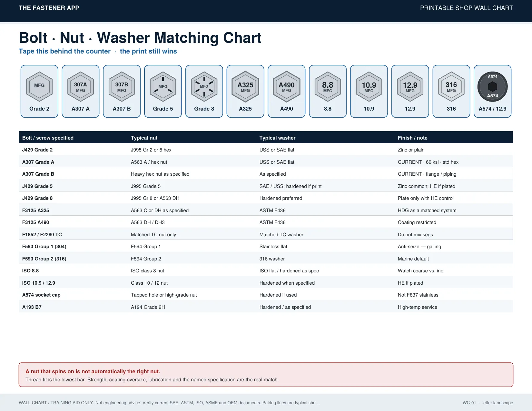The width and height of the screenshot is (532, 411).
Task: Click 'J995 Gr 8 or A563 DH'
Action: [x=155, y=198]
